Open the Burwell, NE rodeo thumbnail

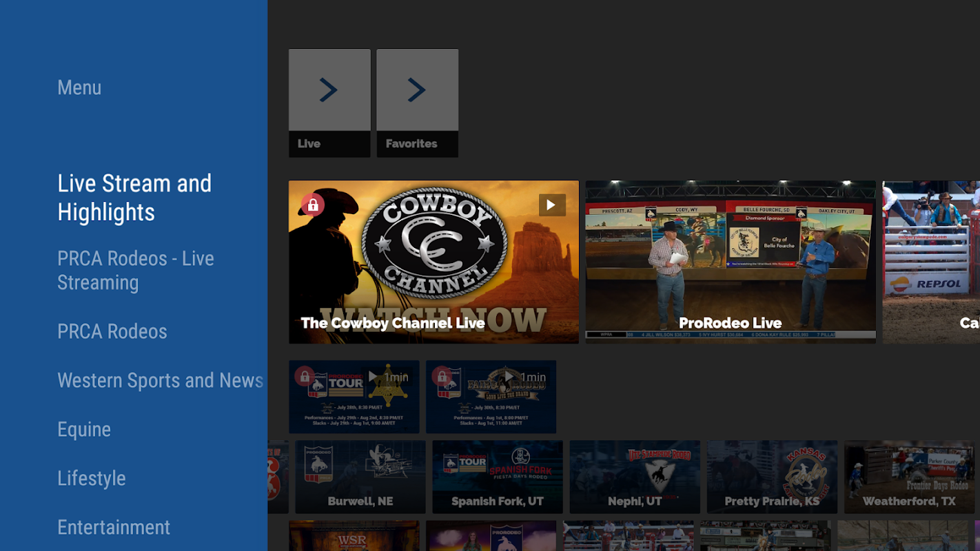(x=360, y=477)
